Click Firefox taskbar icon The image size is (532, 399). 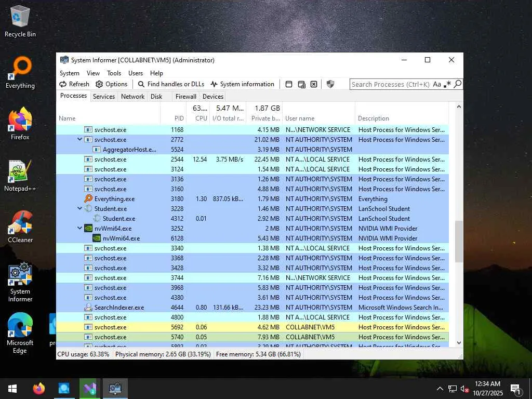(39, 389)
